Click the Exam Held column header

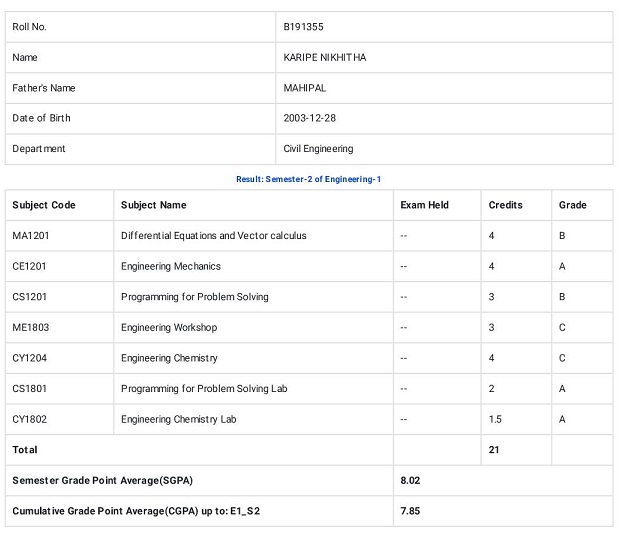click(x=424, y=205)
